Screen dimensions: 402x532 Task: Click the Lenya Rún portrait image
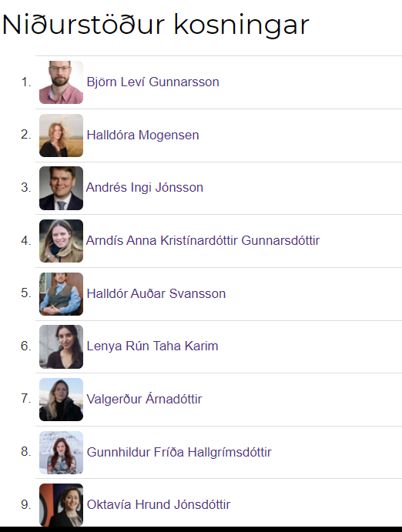point(61,346)
